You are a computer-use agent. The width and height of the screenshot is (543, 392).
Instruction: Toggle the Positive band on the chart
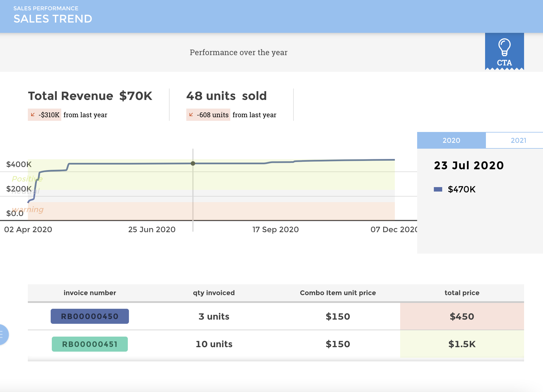(x=27, y=179)
